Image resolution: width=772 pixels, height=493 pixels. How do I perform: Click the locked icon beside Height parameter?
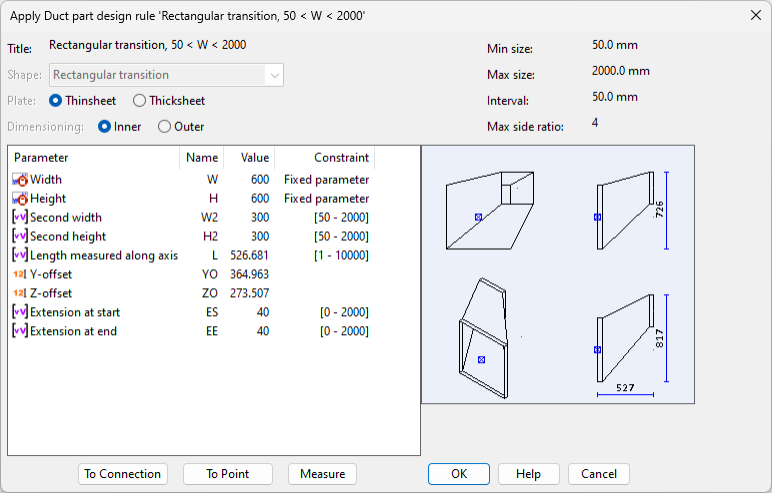pos(20,199)
